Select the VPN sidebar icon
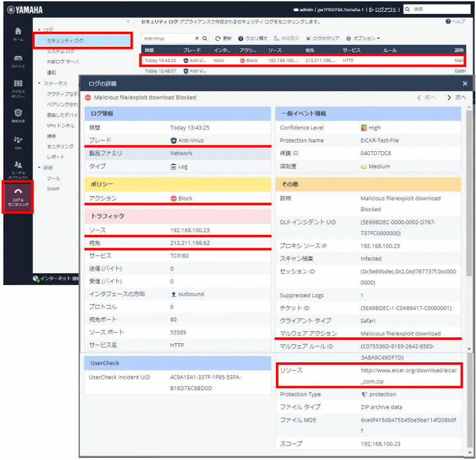 point(18,142)
